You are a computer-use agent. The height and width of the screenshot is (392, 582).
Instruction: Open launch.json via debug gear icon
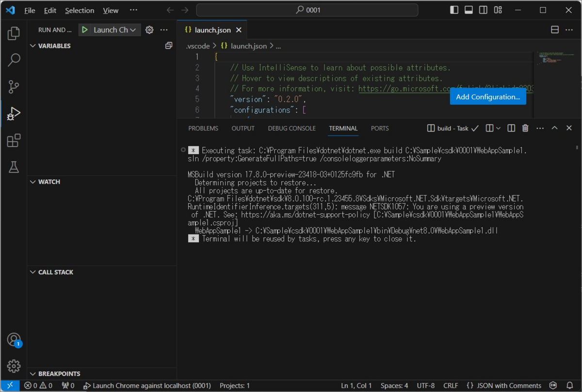149,30
